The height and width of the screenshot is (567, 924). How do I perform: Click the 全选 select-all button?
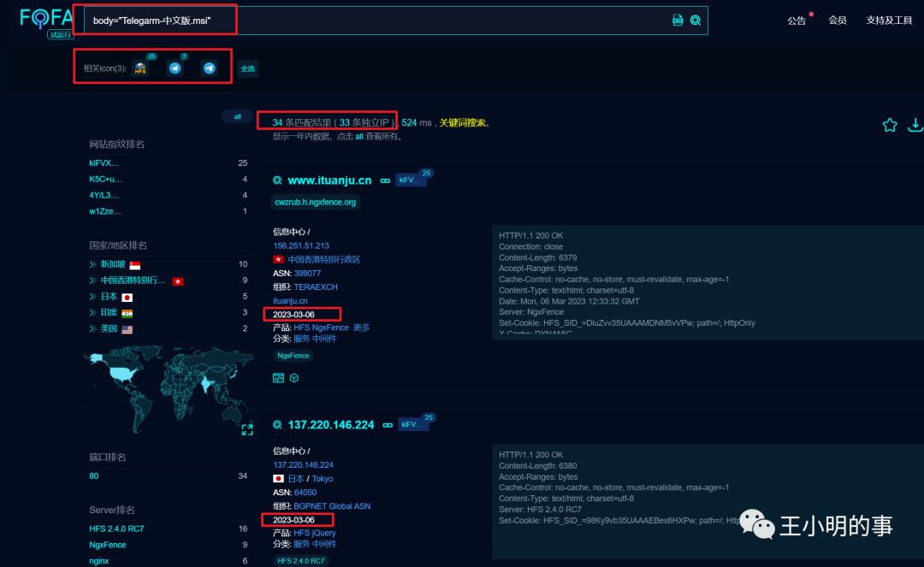[x=247, y=69]
